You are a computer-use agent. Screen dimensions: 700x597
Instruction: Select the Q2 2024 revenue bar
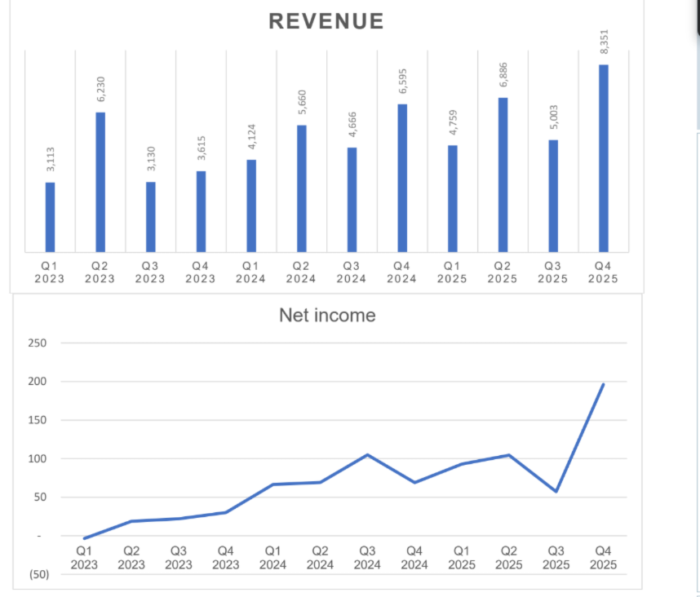pyautogui.click(x=302, y=188)
